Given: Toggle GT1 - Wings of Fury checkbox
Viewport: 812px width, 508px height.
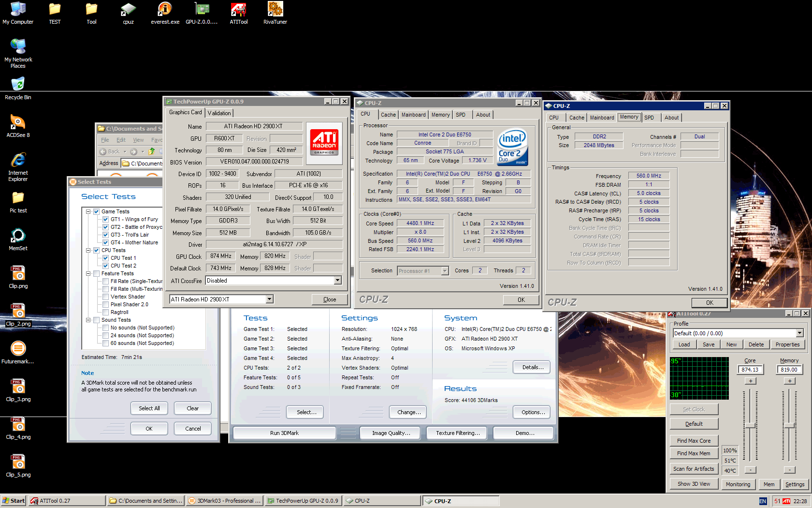Looking at the screenshot, I should pyautogui.click(x=106, y=219).
